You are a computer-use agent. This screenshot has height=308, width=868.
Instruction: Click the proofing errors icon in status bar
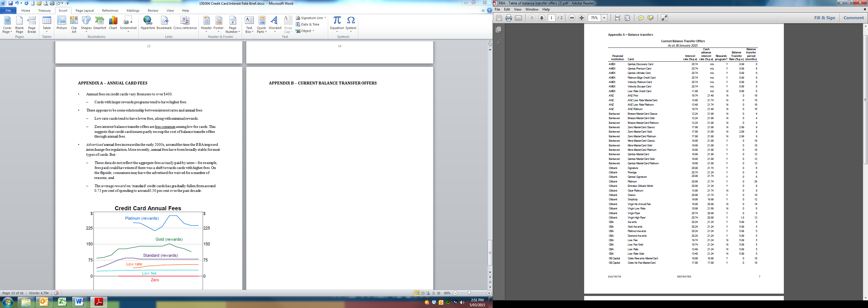[x=57, y=293]
